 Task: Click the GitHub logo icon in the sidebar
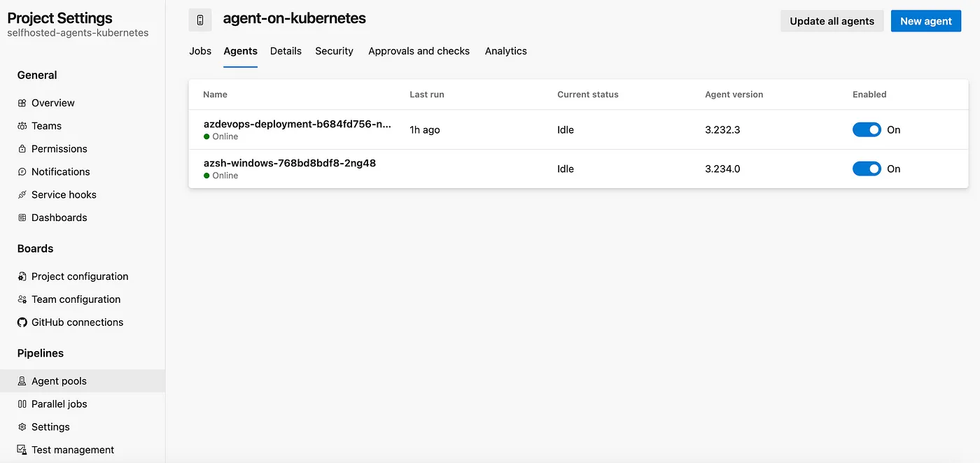point(22,323)
